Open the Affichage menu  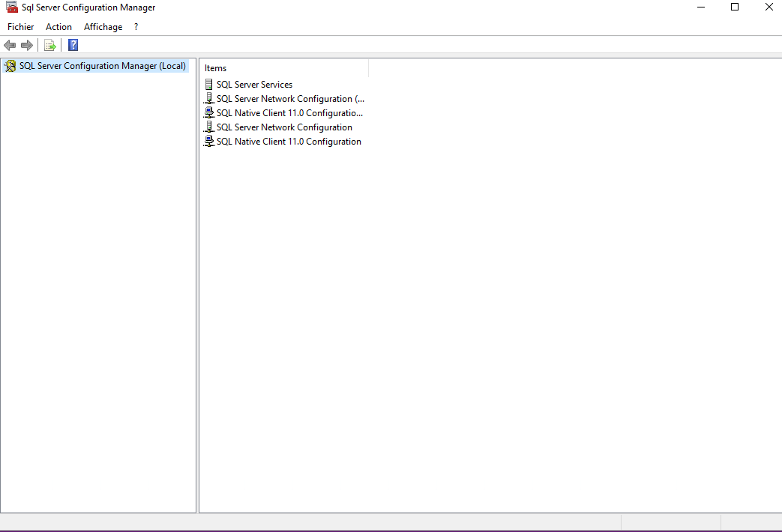point(103,27)
